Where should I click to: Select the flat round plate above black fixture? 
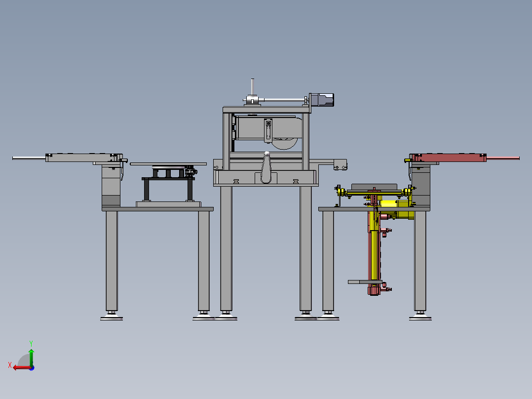[168, 164]
